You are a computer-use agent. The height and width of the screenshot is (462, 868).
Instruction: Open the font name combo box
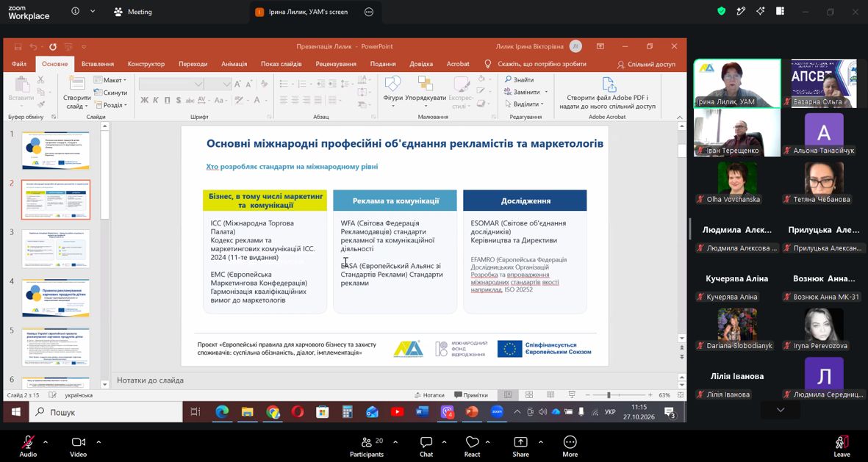171,84
